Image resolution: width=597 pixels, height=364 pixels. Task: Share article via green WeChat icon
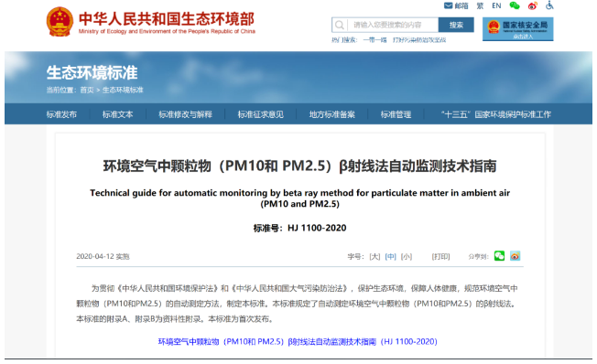(499, 256)
